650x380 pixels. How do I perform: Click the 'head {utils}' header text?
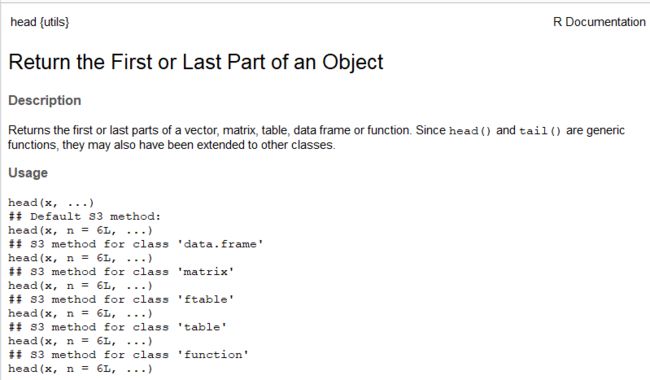40,22
